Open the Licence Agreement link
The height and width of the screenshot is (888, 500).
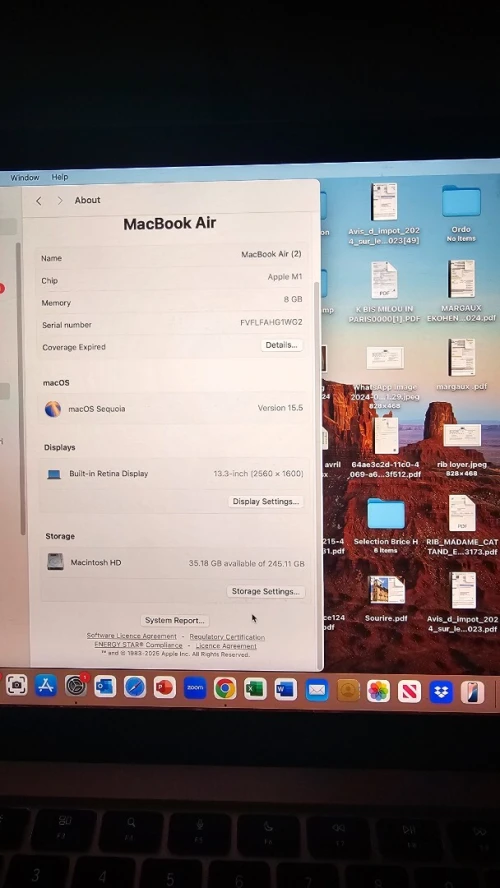(226, 646)
